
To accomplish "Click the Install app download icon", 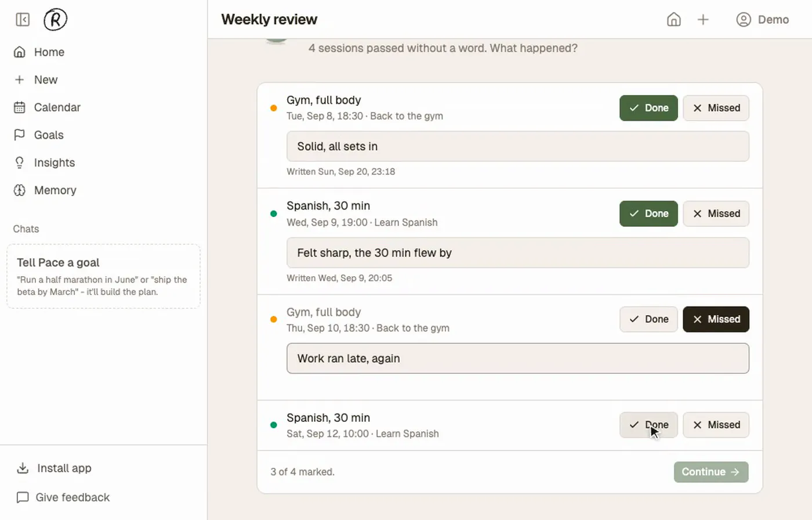I will (x=23, y=468).
